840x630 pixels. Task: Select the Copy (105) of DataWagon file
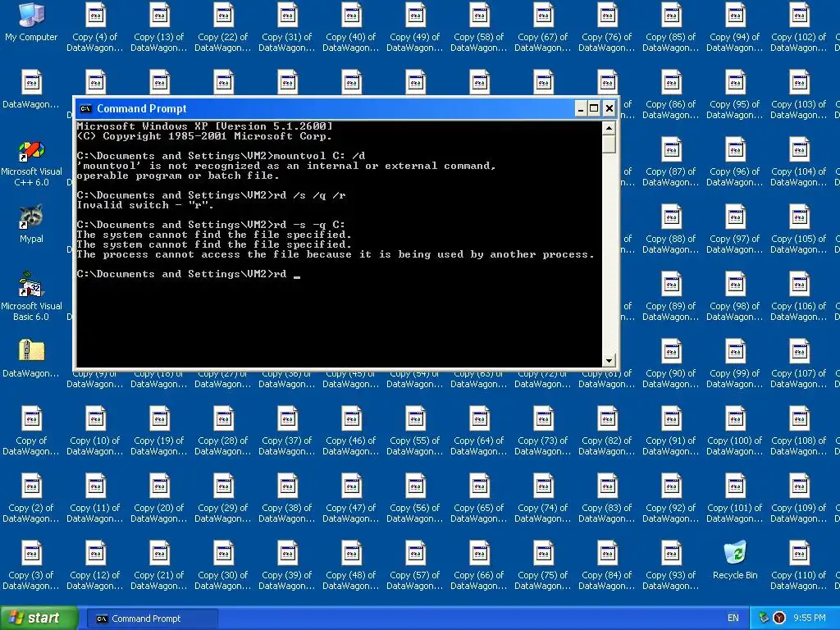pos(799,229)
